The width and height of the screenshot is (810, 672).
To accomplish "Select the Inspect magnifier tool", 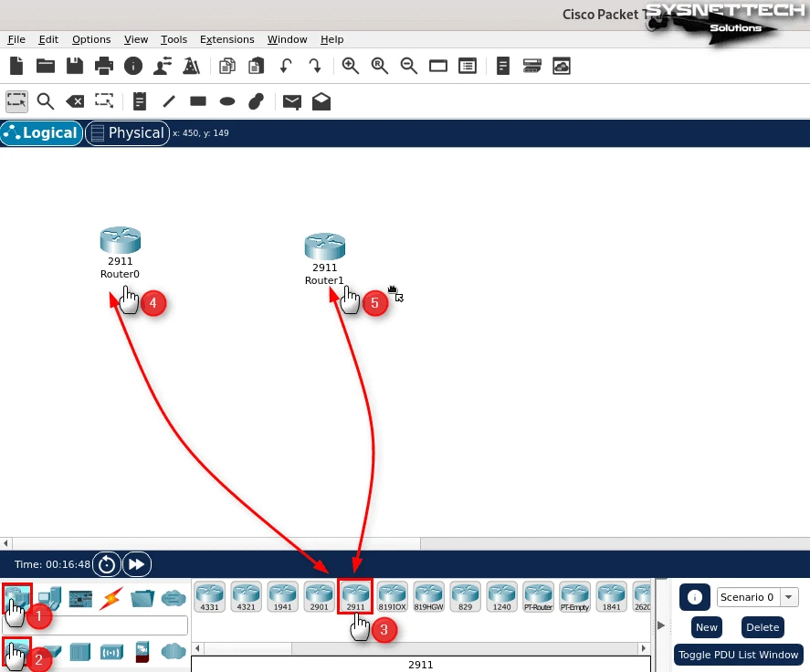I will (45, 101).
